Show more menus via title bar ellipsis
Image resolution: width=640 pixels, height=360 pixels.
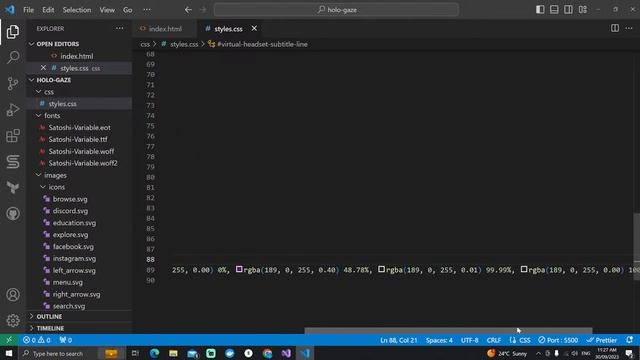pyautogui.click(x=147, y=10)
